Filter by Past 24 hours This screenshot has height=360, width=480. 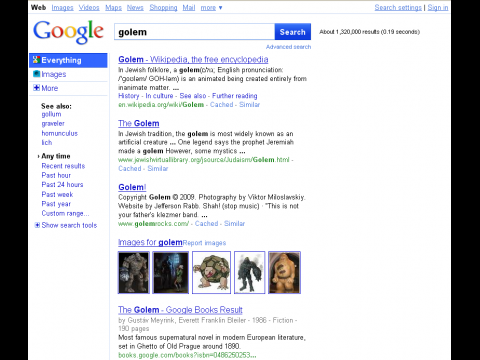[x=62, y=185]
